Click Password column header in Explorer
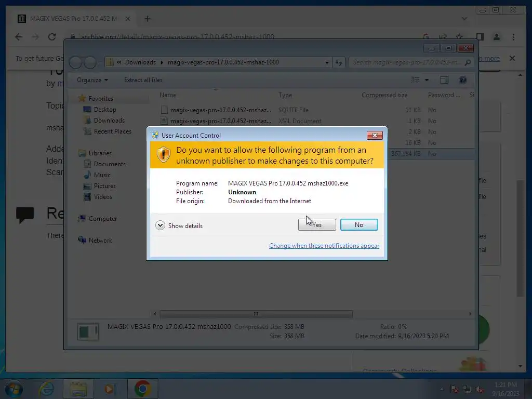The image size is (532, 399). click(x=444, y=95)
